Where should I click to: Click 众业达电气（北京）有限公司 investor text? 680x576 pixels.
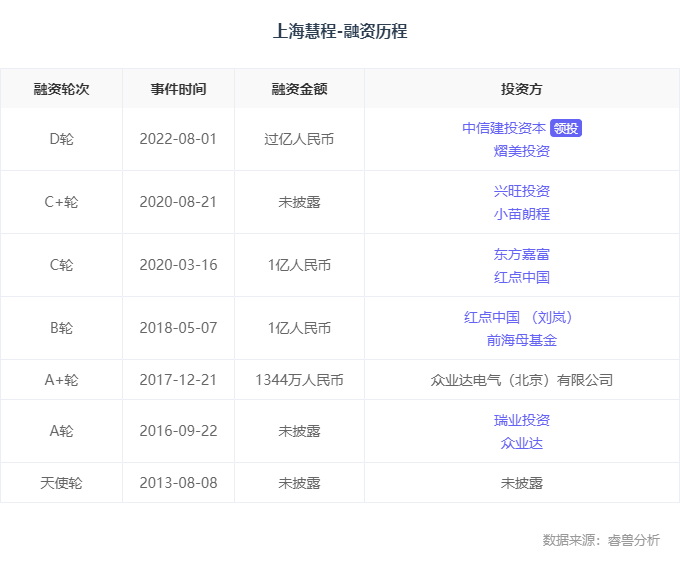(x=522, y=380)
